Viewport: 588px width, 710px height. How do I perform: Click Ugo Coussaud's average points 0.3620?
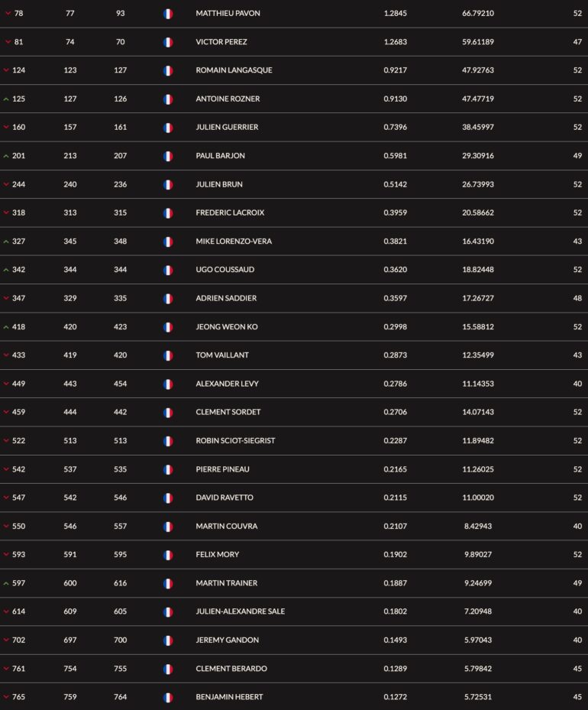[396, 270]
